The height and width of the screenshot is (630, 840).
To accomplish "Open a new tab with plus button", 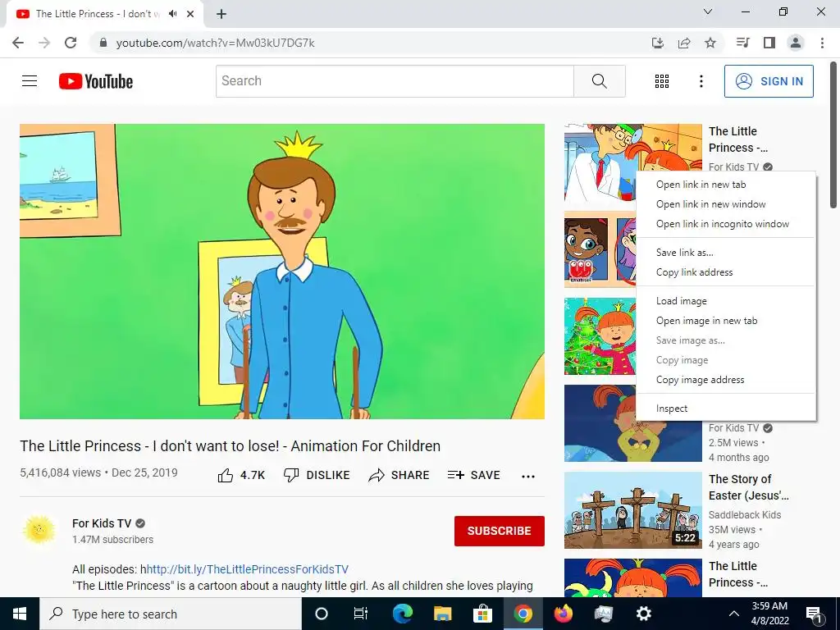I will 221,14.
